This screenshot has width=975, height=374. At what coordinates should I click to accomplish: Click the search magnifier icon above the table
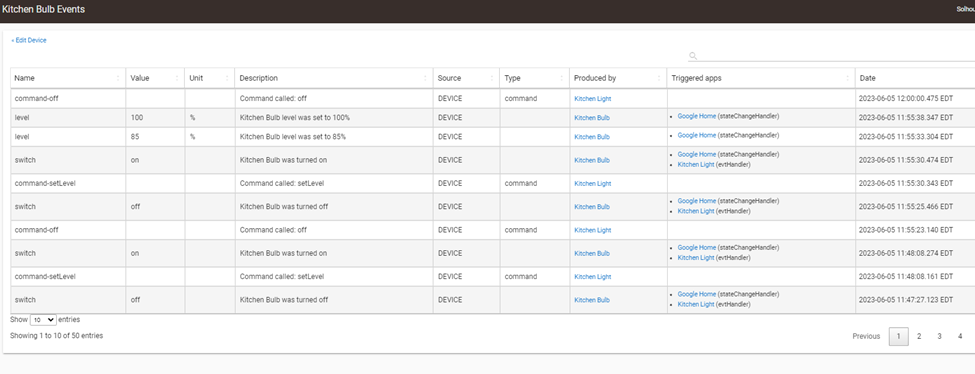pyautogui.click(x=693, y=56)
